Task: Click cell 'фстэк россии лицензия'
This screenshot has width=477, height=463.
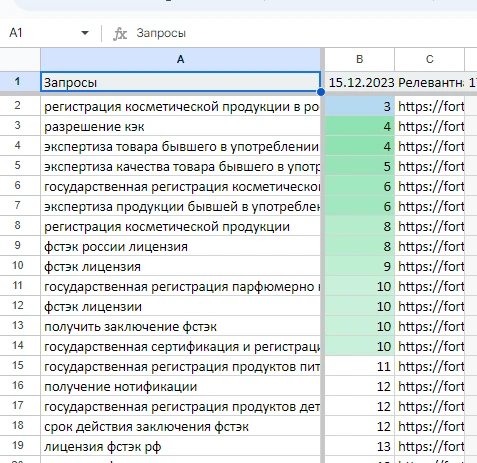Action: tap(180, 246)
